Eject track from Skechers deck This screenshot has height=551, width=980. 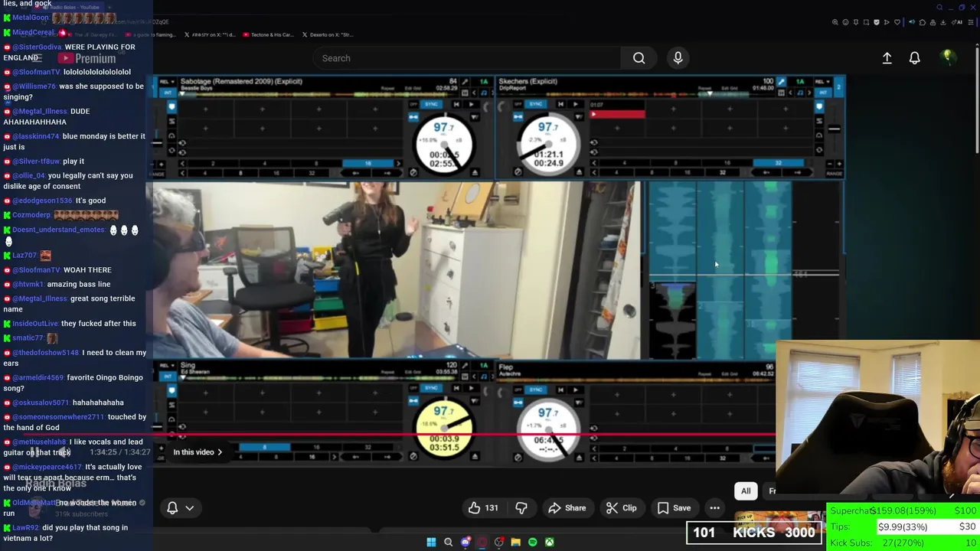(x=579, y=171)
